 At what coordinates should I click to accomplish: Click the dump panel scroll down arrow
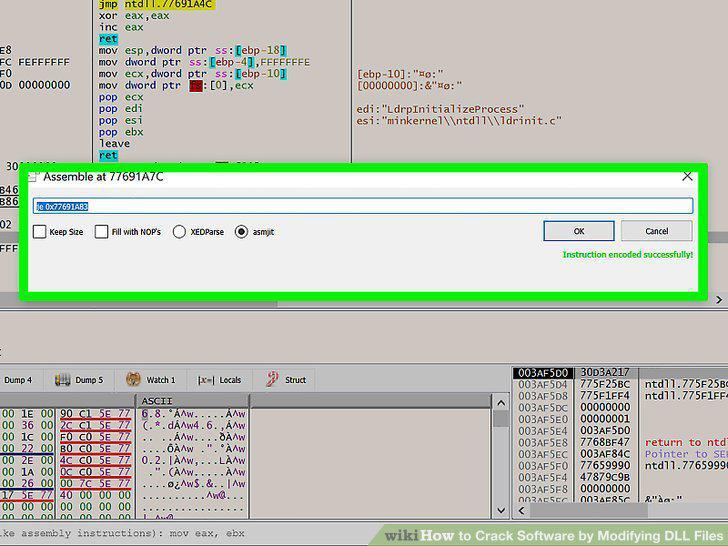[500, 510]
